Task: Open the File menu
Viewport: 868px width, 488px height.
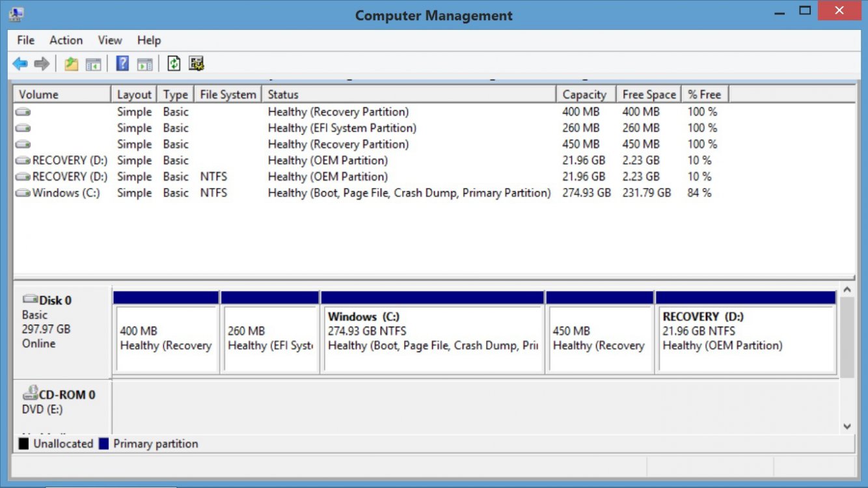Action: coord(26,40)
